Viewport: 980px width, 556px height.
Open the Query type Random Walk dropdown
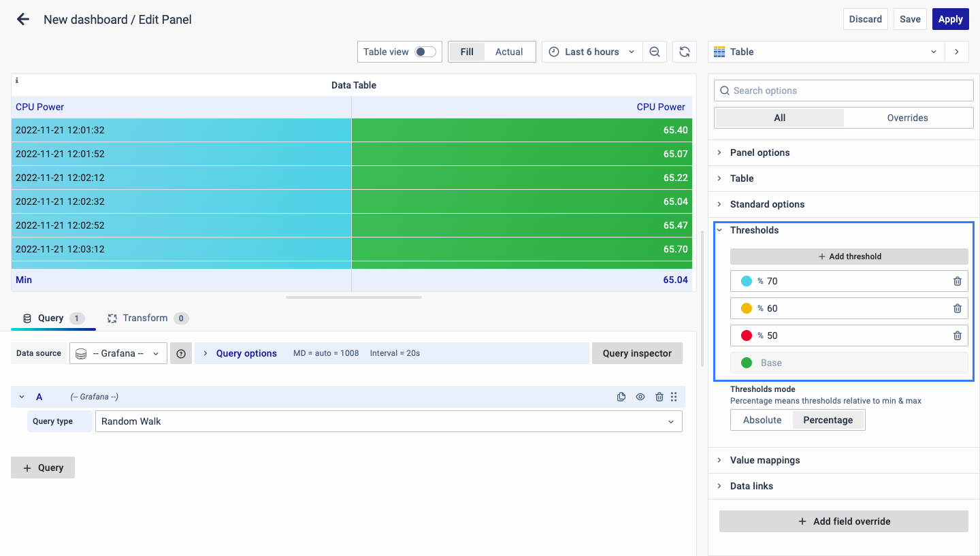[x=388, y=421]
